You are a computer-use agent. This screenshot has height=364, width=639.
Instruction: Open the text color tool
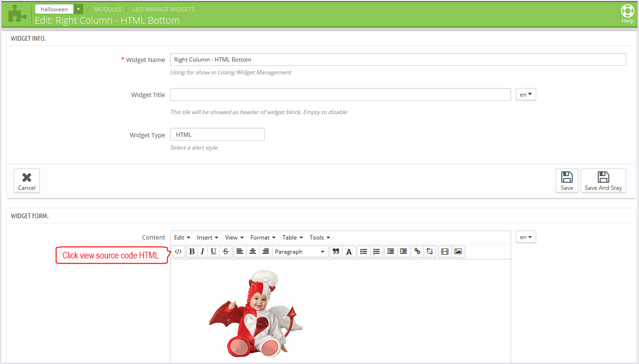point(349,251)
